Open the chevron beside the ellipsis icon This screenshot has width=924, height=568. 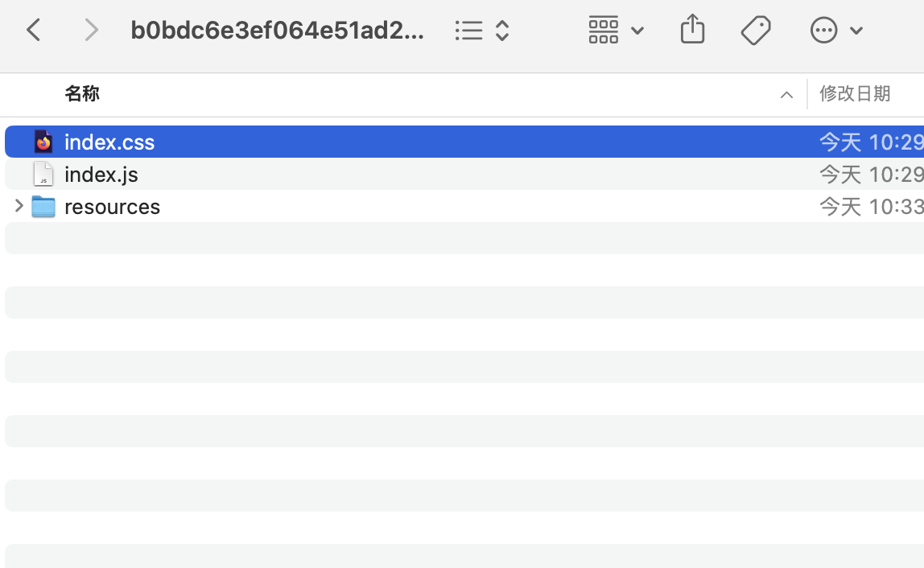[856, 31]
